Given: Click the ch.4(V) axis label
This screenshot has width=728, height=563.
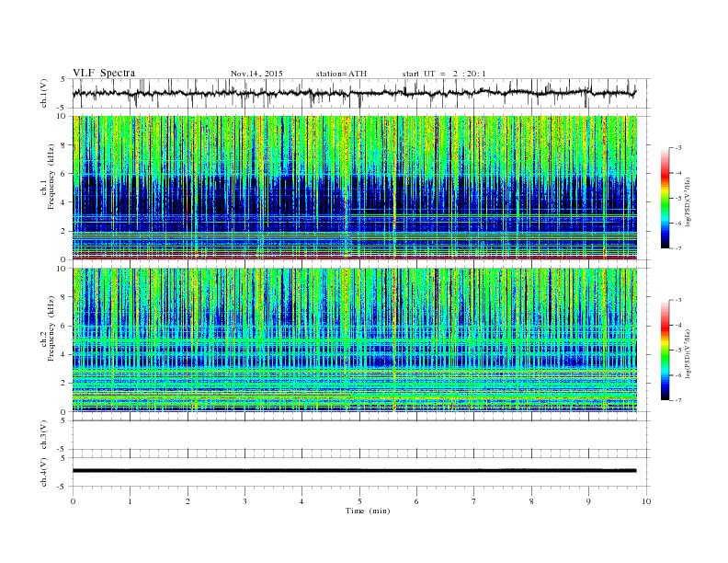Looking at the screenshot, I should pos(43,472).
